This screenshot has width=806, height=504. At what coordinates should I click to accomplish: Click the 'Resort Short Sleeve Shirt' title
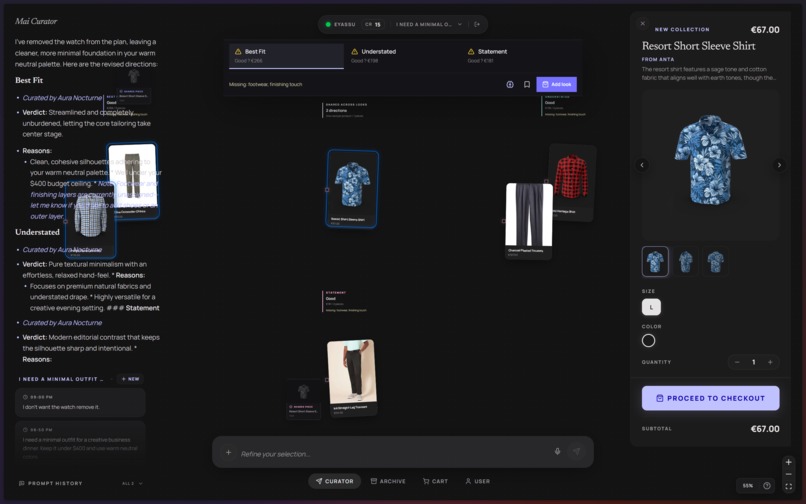coord(699,46)
